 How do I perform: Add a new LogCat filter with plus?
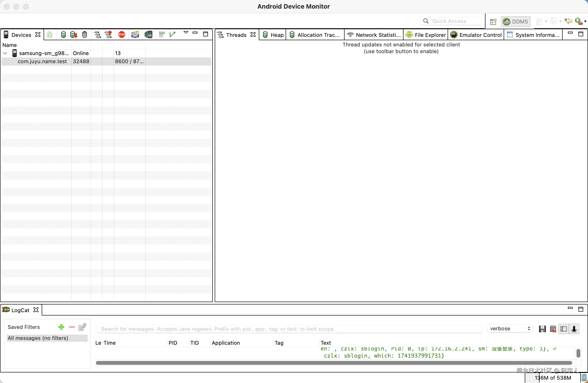click(61, 327)
